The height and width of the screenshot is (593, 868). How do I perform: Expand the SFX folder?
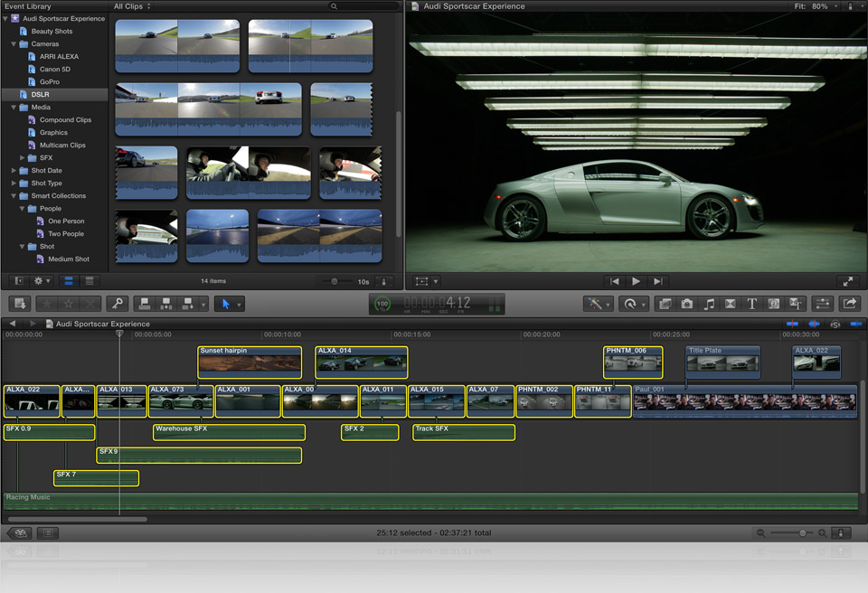[22, 158]
